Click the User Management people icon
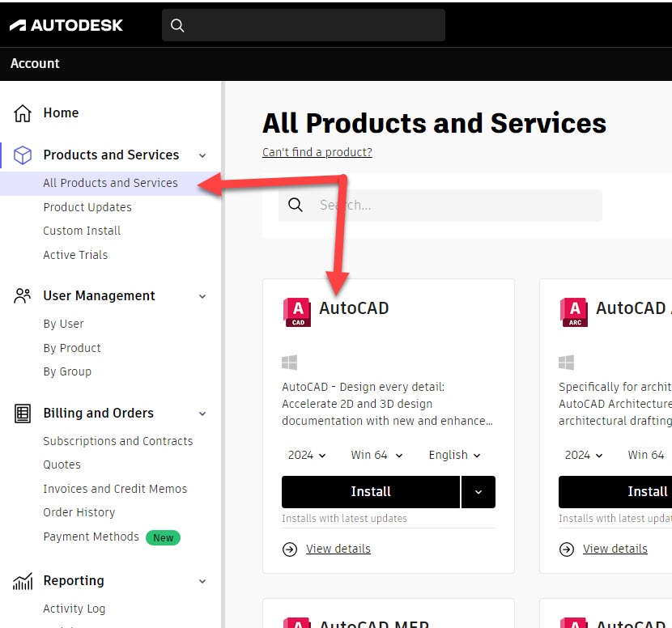Image resolution: width=672 pixels, height=628 pixels. pyautogui.click(x=23, y=296)
